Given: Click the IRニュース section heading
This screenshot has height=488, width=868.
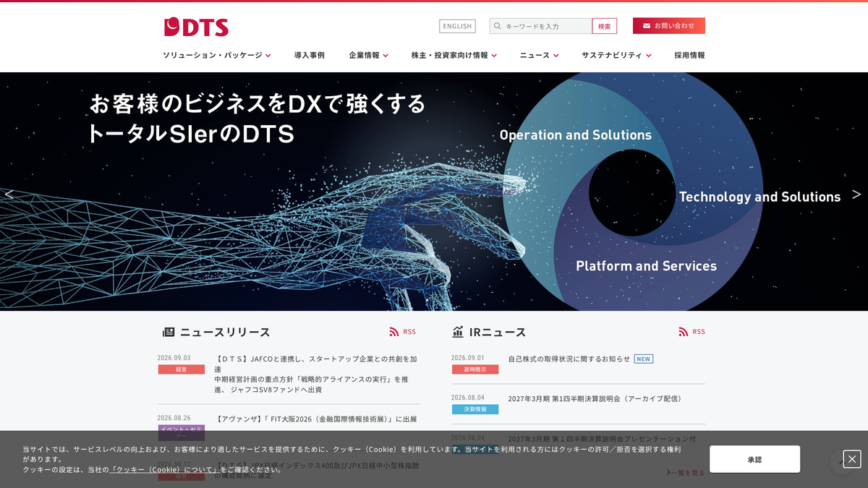Looking at the screenshot, I should coord(498,332).
